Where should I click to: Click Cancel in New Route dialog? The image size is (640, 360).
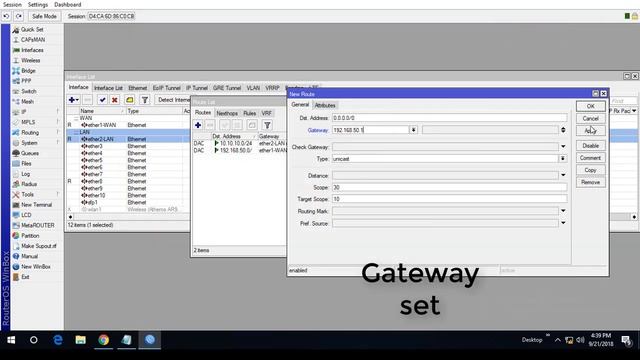coord(590,118)
